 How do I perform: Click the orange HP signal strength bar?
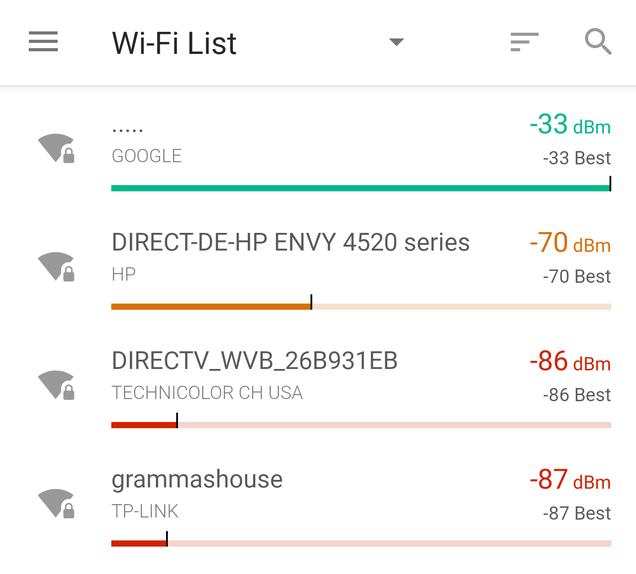point(361,306)
